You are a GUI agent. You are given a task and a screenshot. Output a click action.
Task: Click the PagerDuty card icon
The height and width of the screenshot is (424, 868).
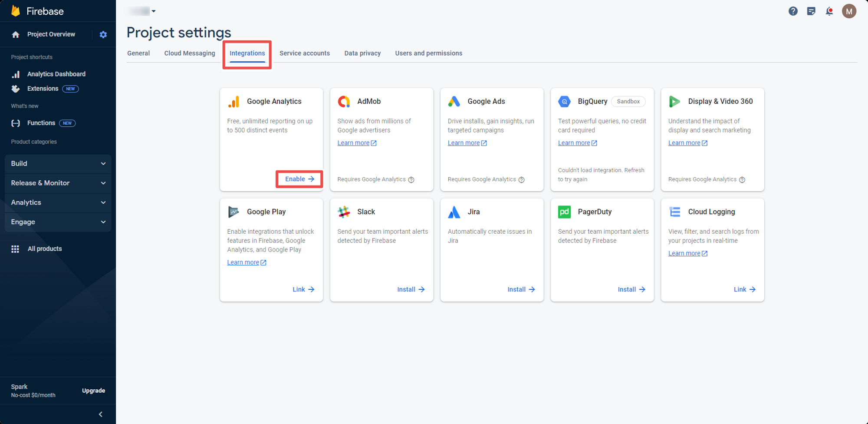click(564, 212)
